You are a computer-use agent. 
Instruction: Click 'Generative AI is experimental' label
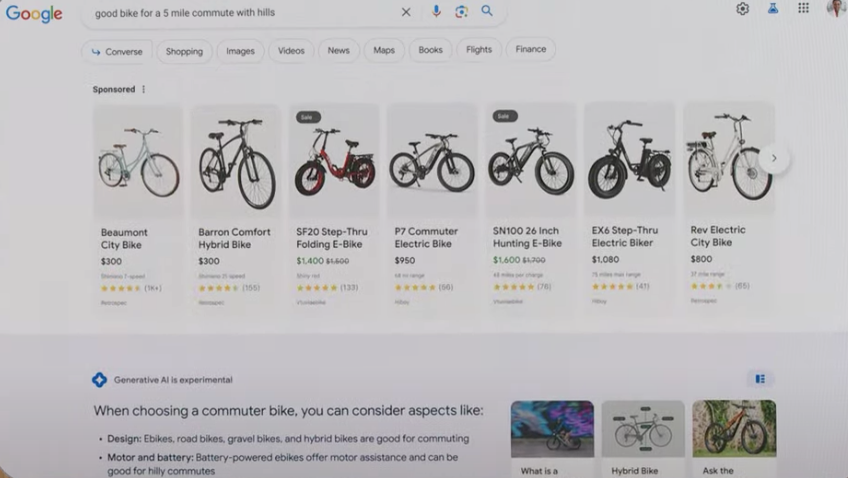point(173,380)
